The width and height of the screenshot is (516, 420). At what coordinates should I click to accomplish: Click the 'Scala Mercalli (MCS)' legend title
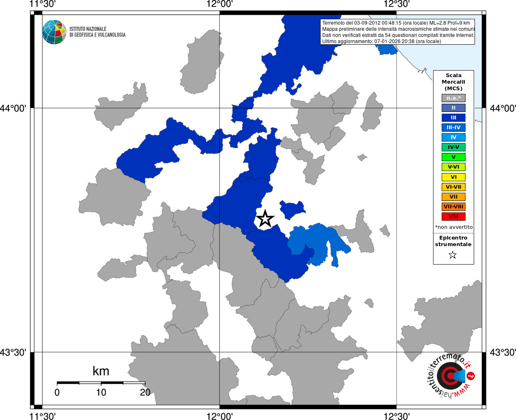(454, 82)
